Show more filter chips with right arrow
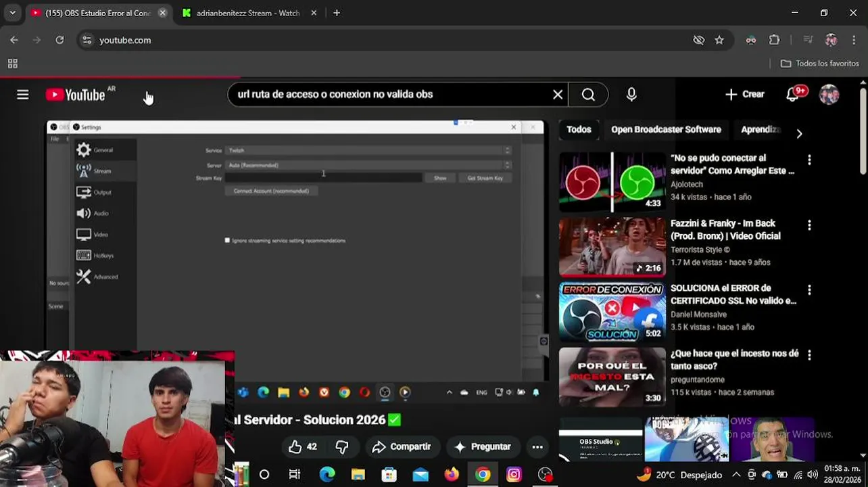 pos(799,134)
